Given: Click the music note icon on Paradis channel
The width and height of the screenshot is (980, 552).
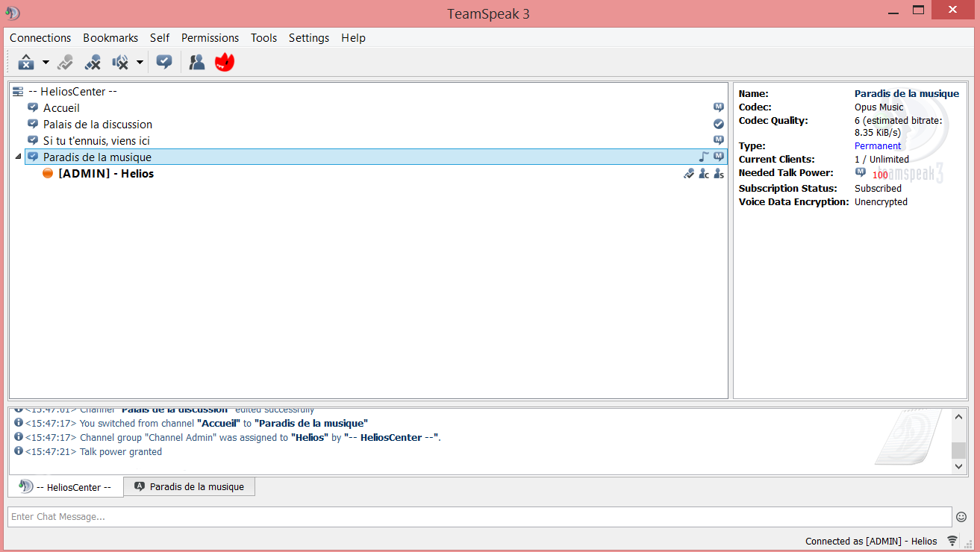Looking at the screenshot, I should 703,157.
